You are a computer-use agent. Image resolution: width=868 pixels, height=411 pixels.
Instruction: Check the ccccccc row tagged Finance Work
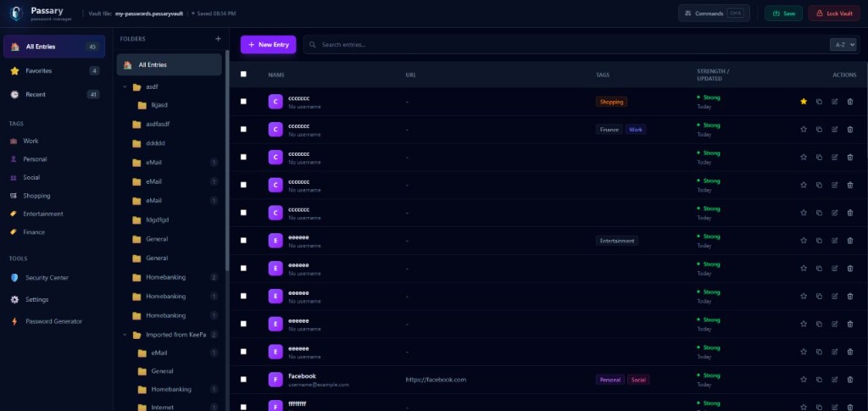point(243,130)
